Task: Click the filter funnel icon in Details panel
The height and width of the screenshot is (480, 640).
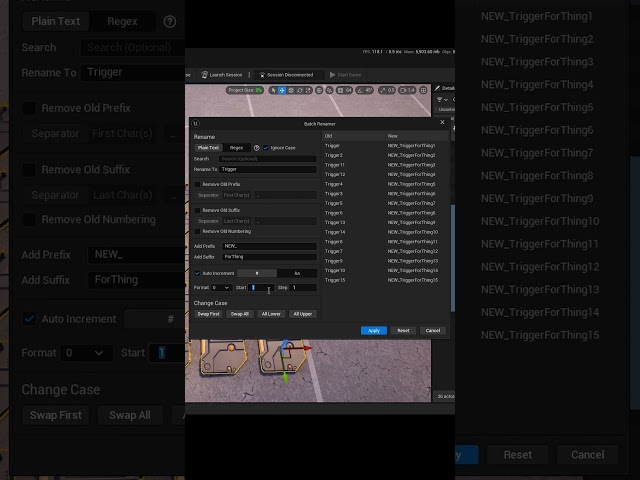Action: [x=440, y=100]
